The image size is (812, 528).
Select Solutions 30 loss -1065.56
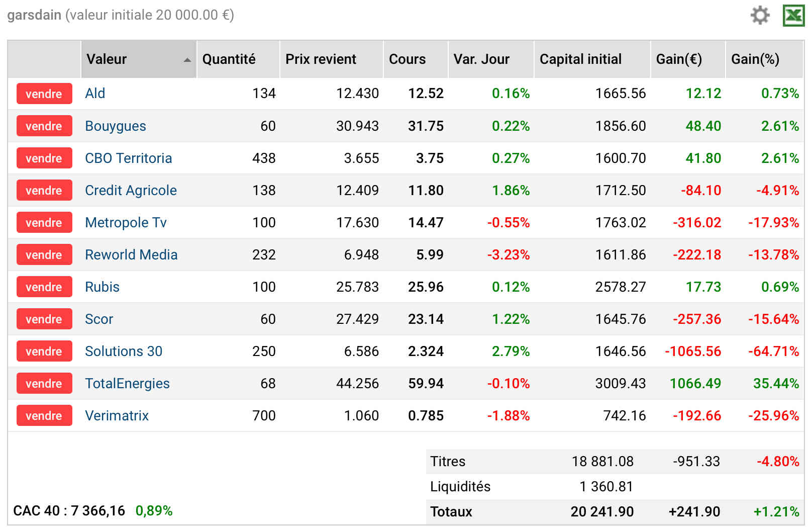(x=693, y=351)
